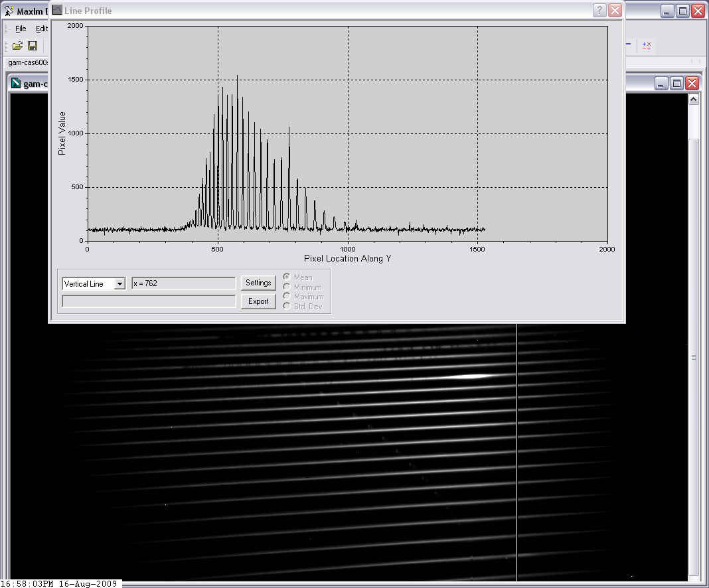
Task: Maximize the inner image window
Action: click(x=676, y=83)
